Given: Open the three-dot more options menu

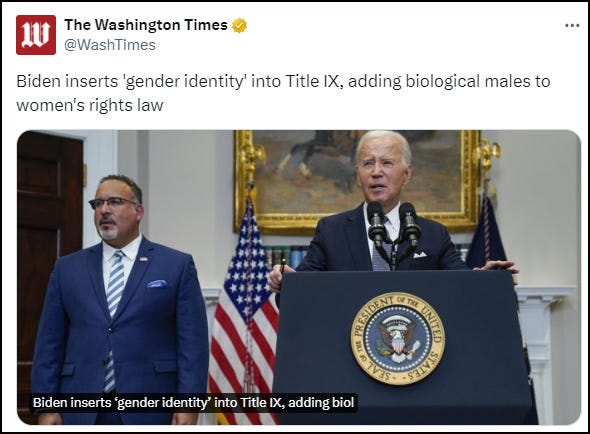Looking at the screenshot, I should tap(572, 26).
